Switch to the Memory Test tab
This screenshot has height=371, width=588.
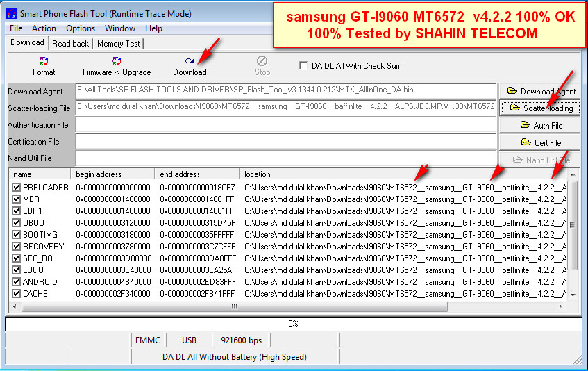tap(118, 44)
